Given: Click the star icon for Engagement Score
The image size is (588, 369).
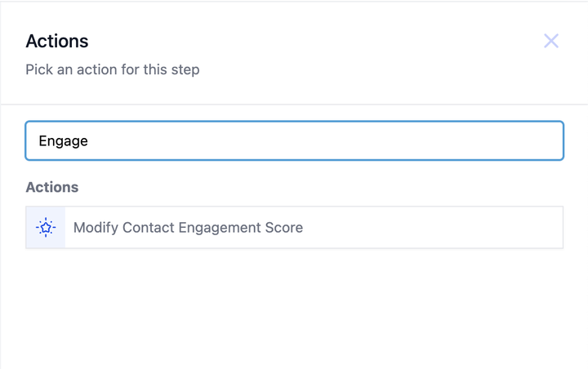Looking at the screenshot, I should pos(46,227).
